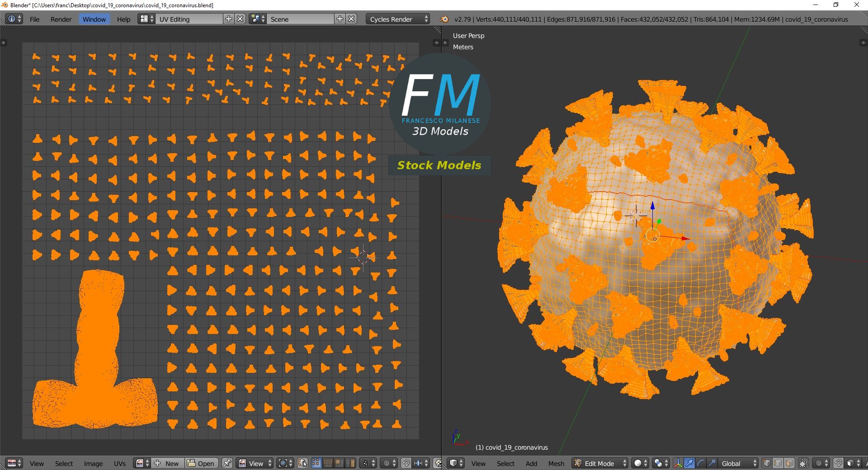This screenshot has width=868, height=470.
Task: Select mesh face select mode
Action: click(789, 463)
